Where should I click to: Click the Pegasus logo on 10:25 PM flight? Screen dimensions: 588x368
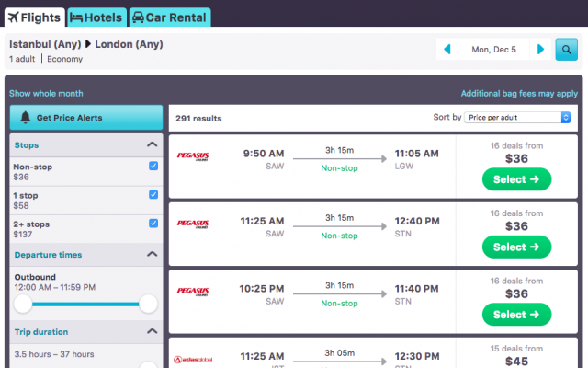[194, 291]
